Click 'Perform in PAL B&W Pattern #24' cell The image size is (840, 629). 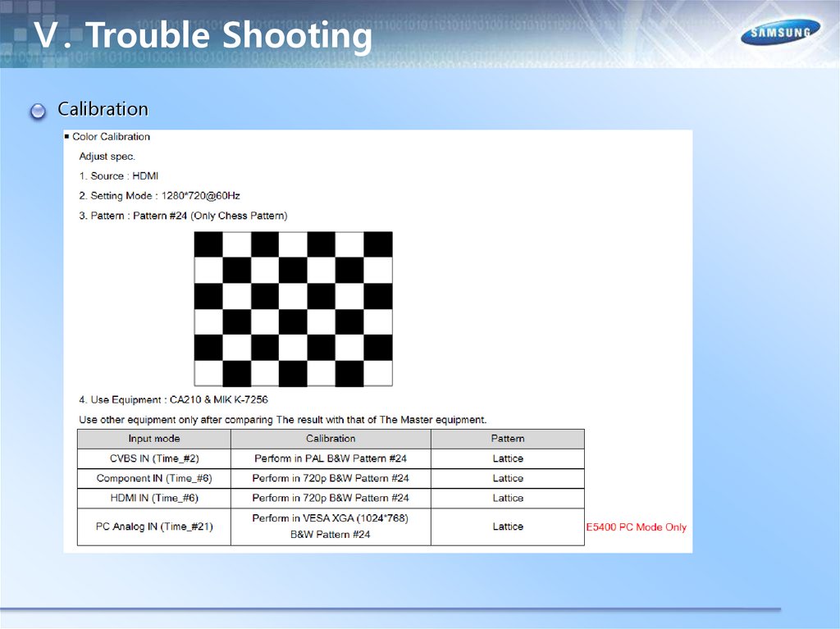(331, 458)
